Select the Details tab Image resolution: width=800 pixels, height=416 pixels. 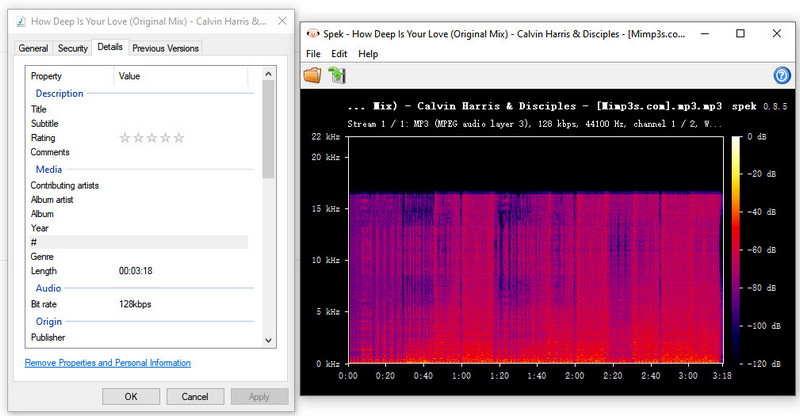[x=110, y=46]
